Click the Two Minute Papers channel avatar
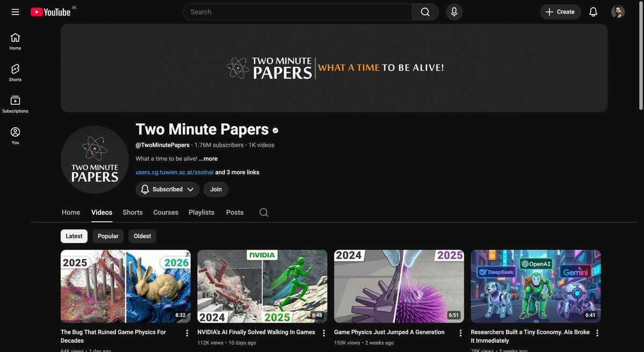This screenshot has height=352, width=644. point(95,159)
